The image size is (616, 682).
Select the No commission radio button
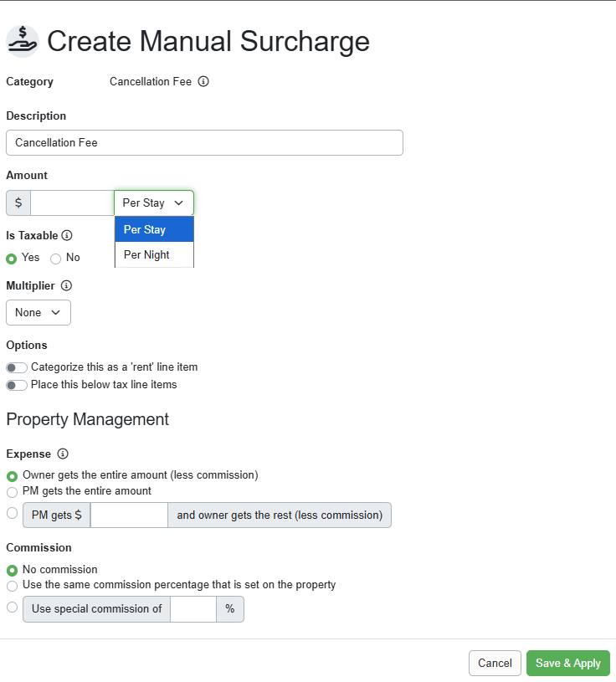(x=13, y=570)
